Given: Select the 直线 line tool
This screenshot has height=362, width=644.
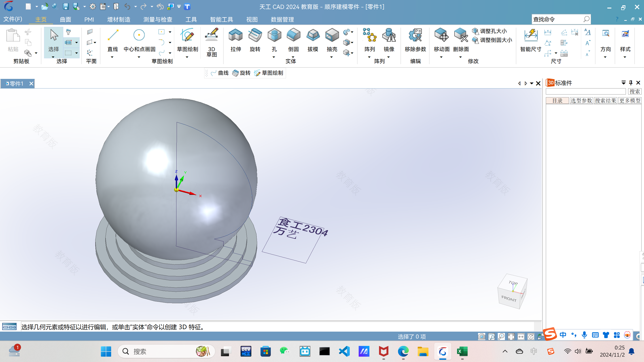Looking at the screenshot, I should click(112, 40).
